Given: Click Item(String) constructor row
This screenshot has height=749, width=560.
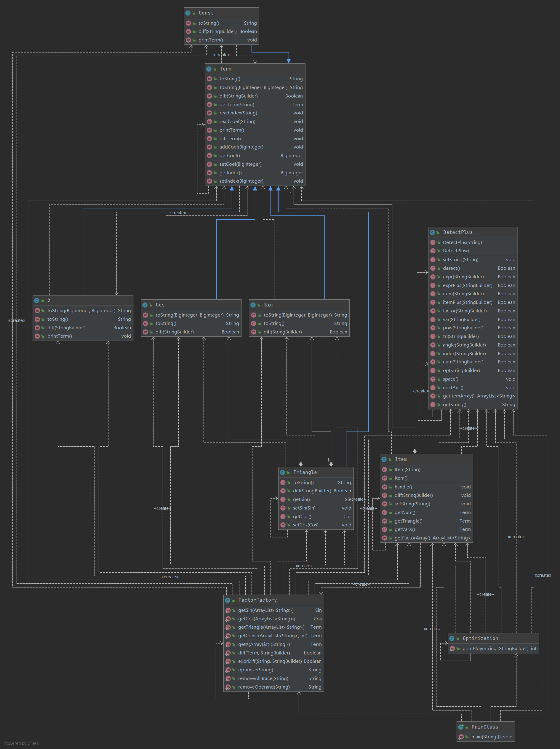Looking at the screenshot, I should [426, 469].
